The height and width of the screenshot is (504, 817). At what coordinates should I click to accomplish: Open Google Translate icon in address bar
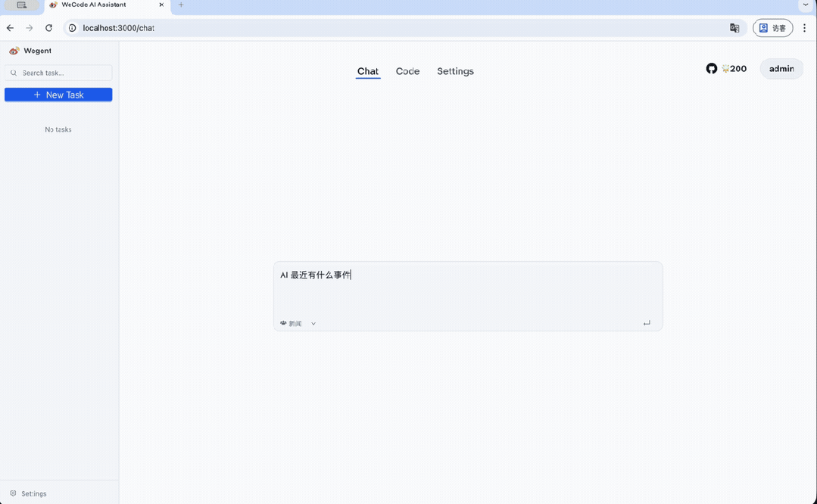point(734,27)
